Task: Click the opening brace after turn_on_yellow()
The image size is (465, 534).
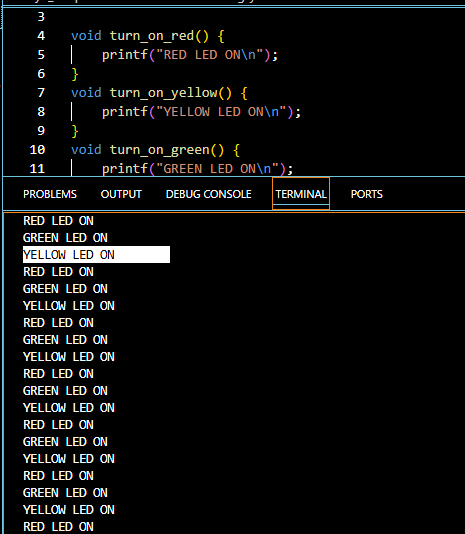Action: [x=244, y=93]
